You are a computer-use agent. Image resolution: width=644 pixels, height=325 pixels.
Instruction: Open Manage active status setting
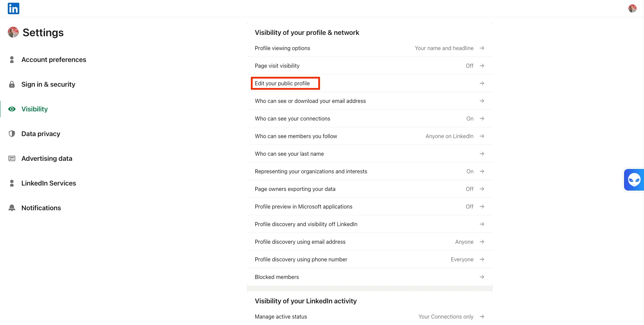[369, 317]
